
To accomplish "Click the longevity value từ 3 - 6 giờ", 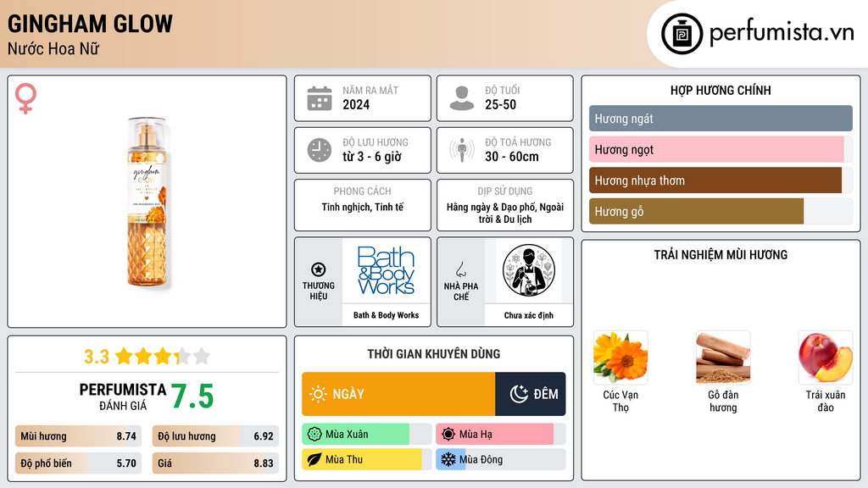I will (372, 157).
